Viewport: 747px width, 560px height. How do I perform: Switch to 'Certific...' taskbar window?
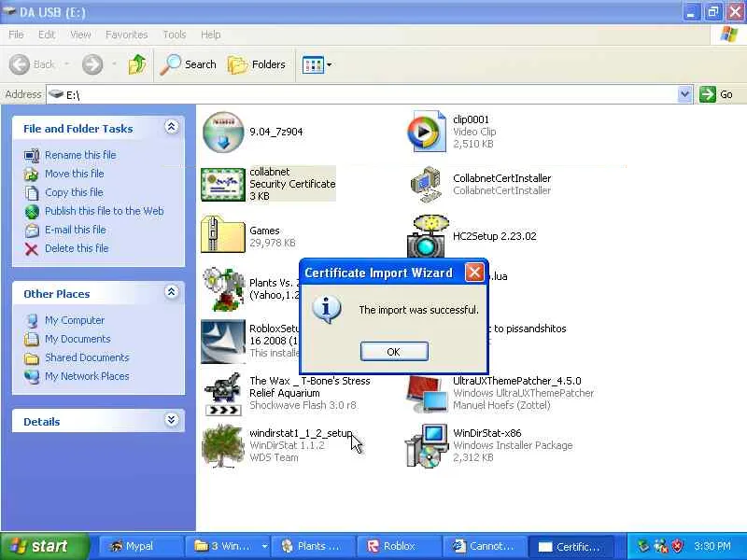pos(571,546)
